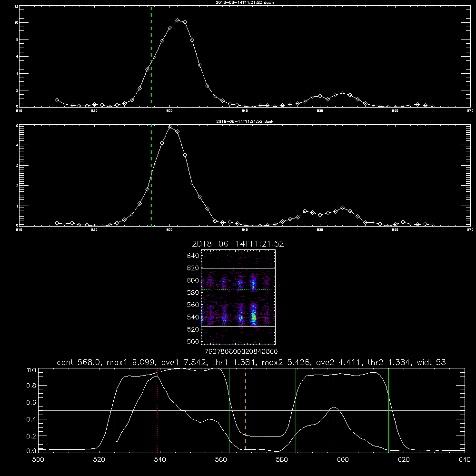Click y-axis label 520 beside the spectral image
This screenshot has width=476, height=476.
click(x=193, y=329)
